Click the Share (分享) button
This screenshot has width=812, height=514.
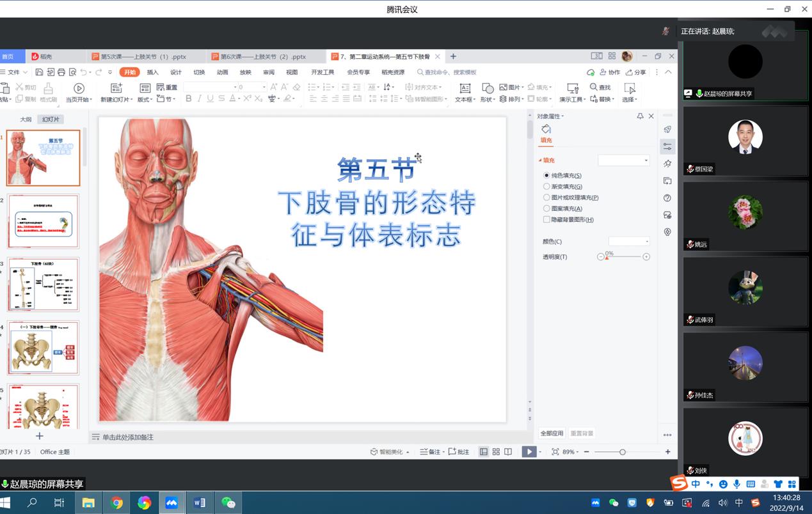click(x=636, y=72)
